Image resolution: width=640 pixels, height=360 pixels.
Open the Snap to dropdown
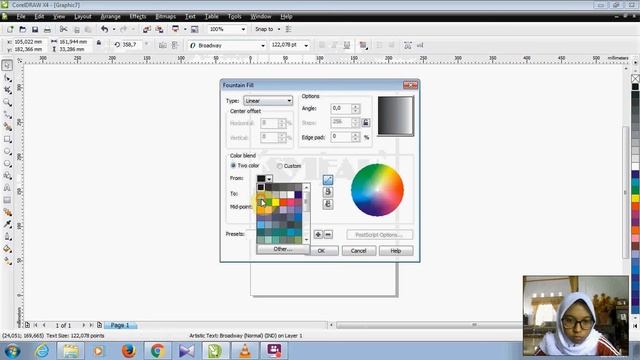[279, 29]
